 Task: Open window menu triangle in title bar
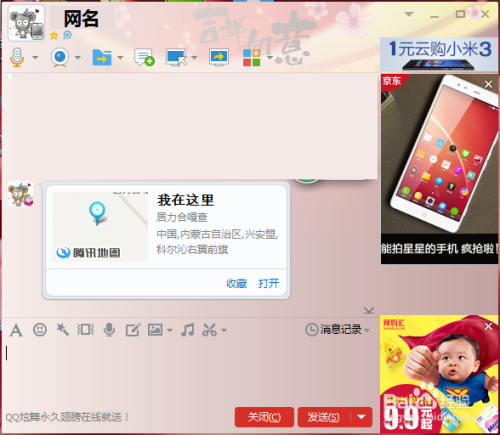(x=409, y=14)
